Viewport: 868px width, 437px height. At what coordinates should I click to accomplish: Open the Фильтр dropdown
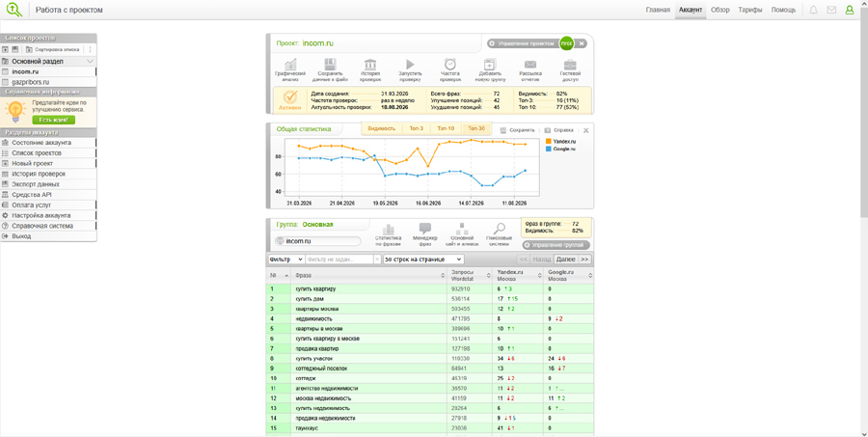coord(285,259)
